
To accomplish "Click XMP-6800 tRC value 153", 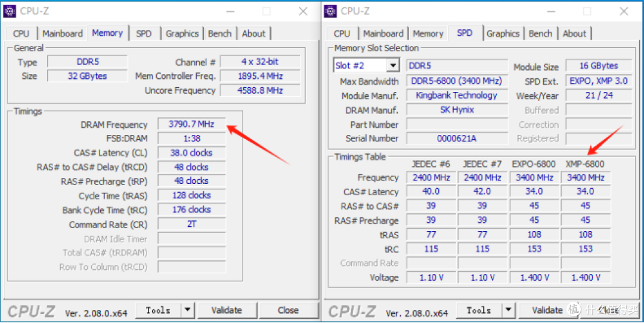I will pyautogui.click(x=586, y=249).
